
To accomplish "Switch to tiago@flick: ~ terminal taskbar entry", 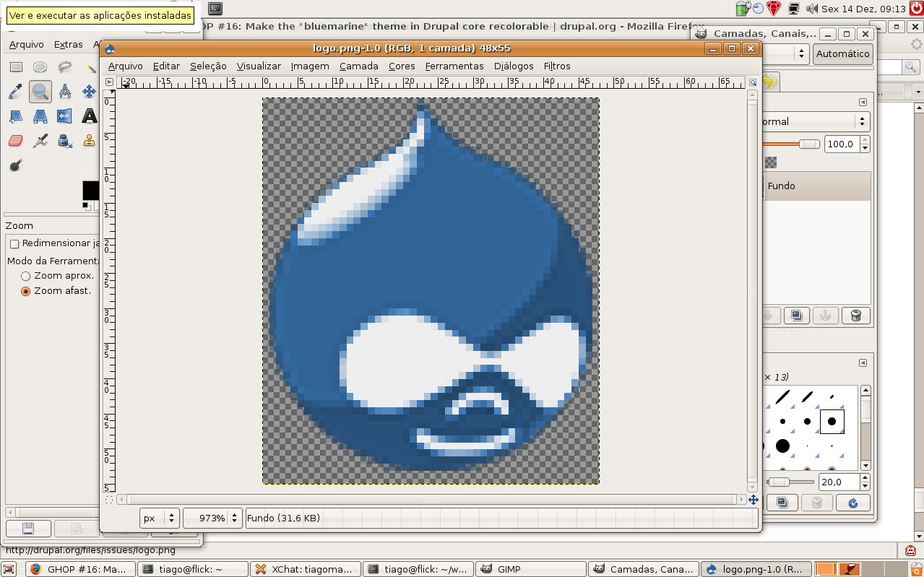I will (x=192, y=569).
